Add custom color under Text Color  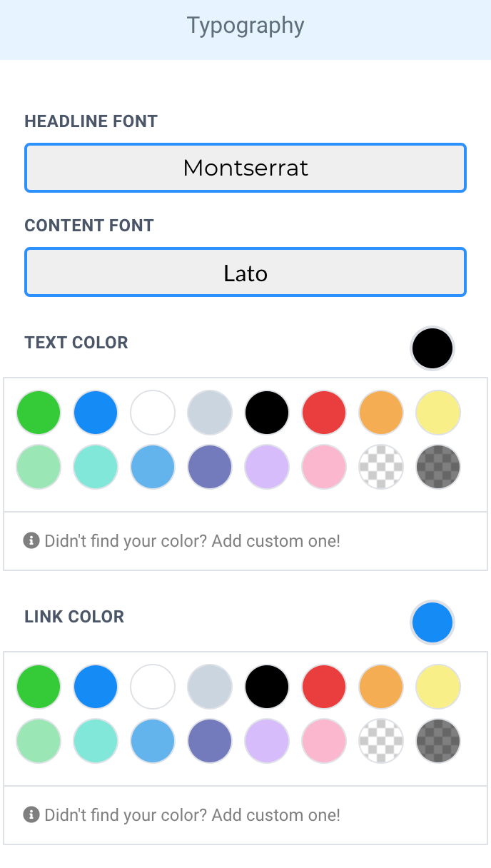click(x=192, y=541)
